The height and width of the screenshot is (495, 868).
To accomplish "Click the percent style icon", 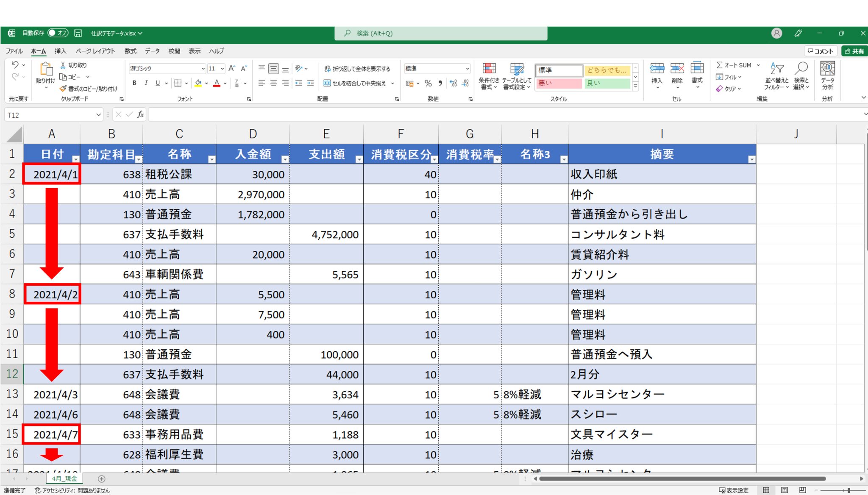I will tap(428, 83).
